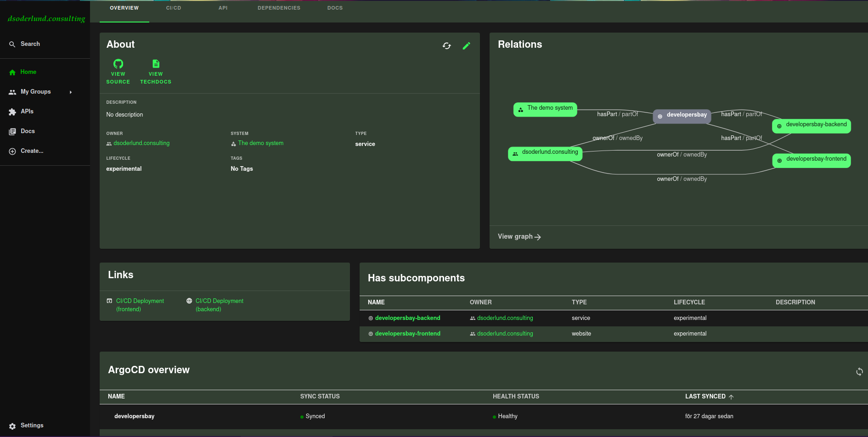Screen dimensions: 868x437
Task: Click the system icon next to The demo system
Action: [x=233, y=144]
